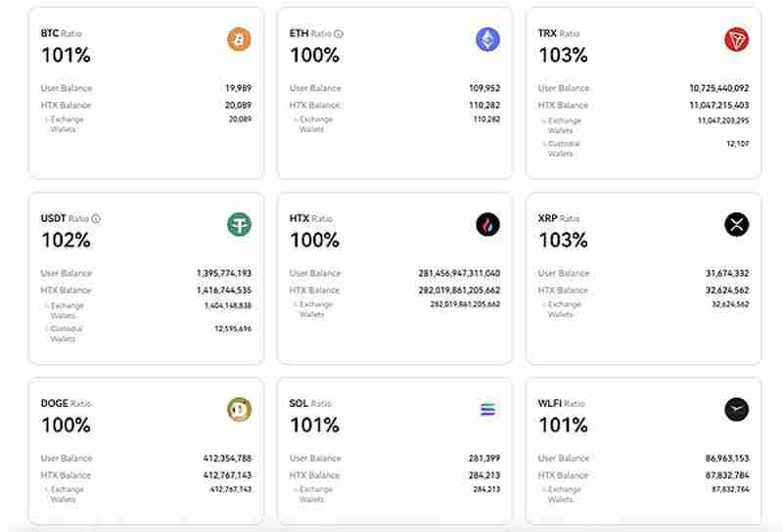Click the Ethereum logo icon

click(487, 39)
